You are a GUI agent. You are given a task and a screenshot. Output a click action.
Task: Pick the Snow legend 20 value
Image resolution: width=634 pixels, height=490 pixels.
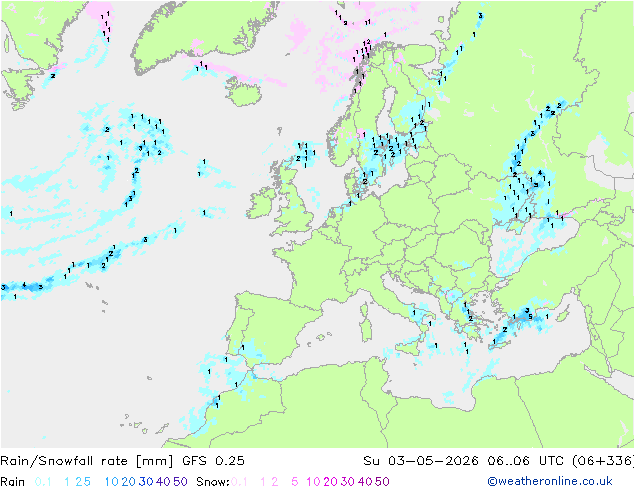tap(330, 482)
